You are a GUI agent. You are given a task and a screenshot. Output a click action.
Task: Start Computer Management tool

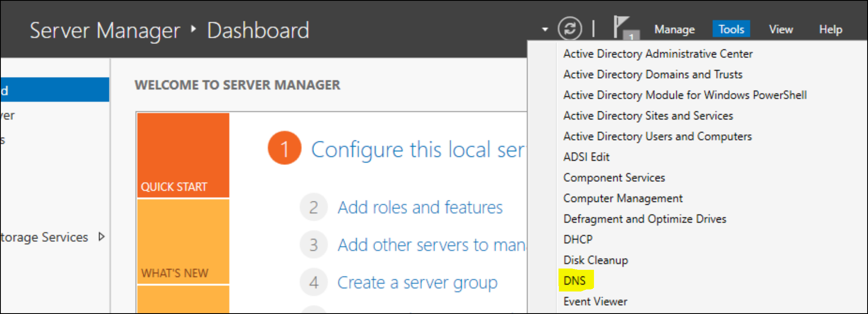(623, 198)
